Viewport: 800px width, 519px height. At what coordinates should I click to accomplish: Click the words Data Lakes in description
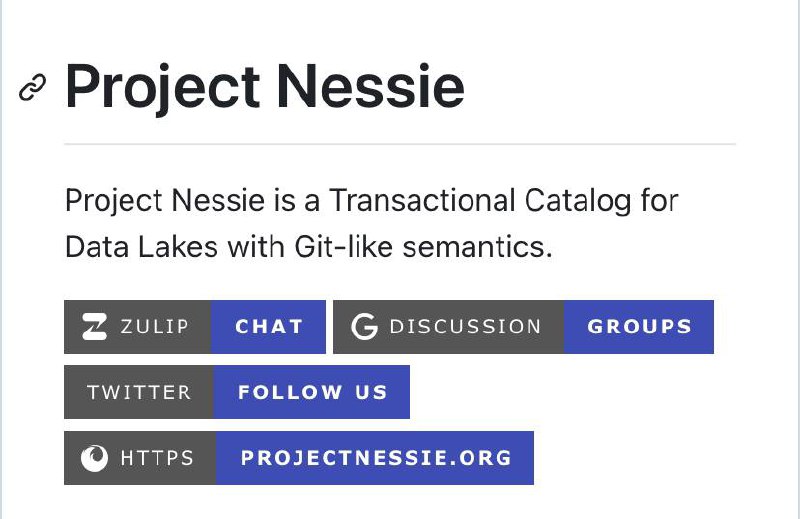pos(141,247)
